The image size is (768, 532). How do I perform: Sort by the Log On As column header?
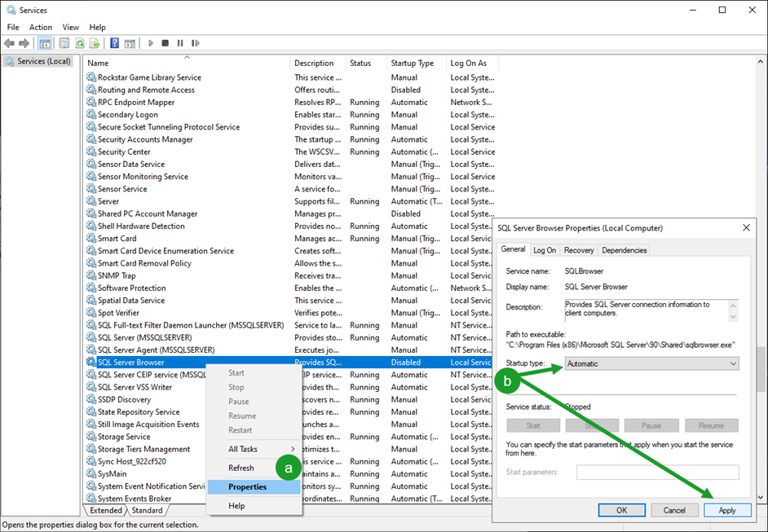pos(472,63)
